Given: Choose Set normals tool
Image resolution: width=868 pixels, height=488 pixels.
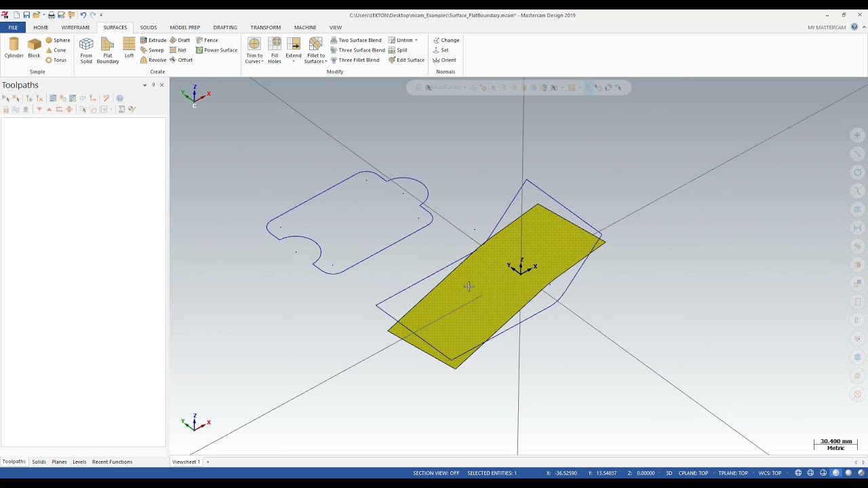Looking at the screenshot, I should [441, 50].
